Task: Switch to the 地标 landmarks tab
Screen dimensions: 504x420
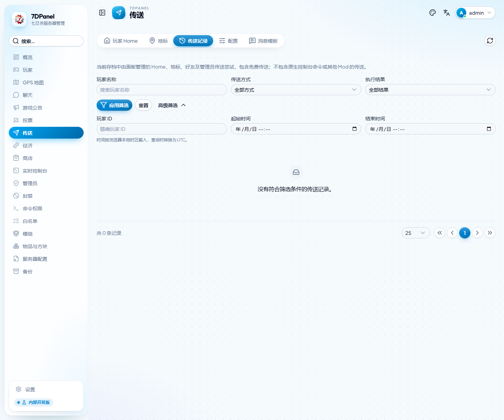Action: click(159, 41)
